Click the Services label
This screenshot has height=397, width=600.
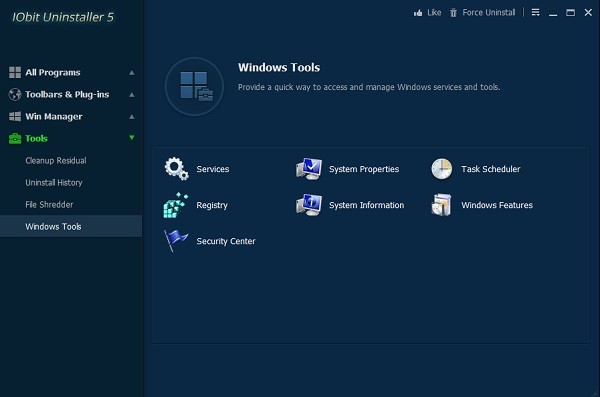(213, 169)
